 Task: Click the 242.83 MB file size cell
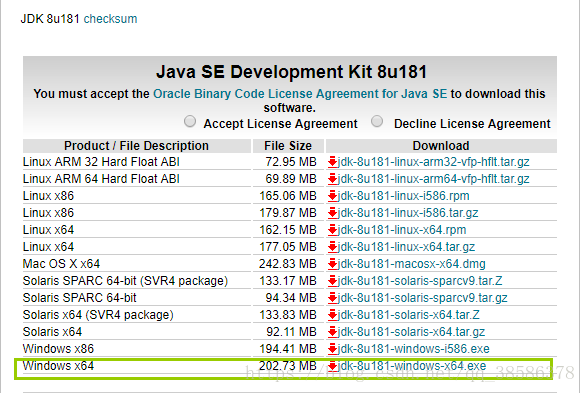tap(288, 264)
